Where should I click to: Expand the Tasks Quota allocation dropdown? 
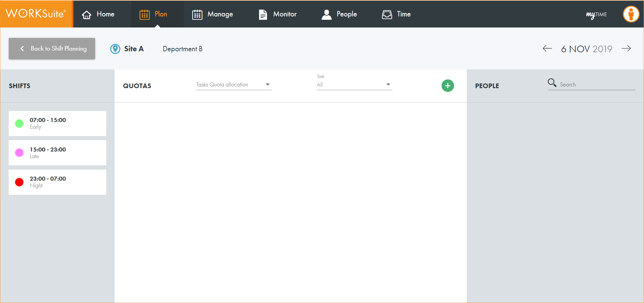(x=234, y=85)
